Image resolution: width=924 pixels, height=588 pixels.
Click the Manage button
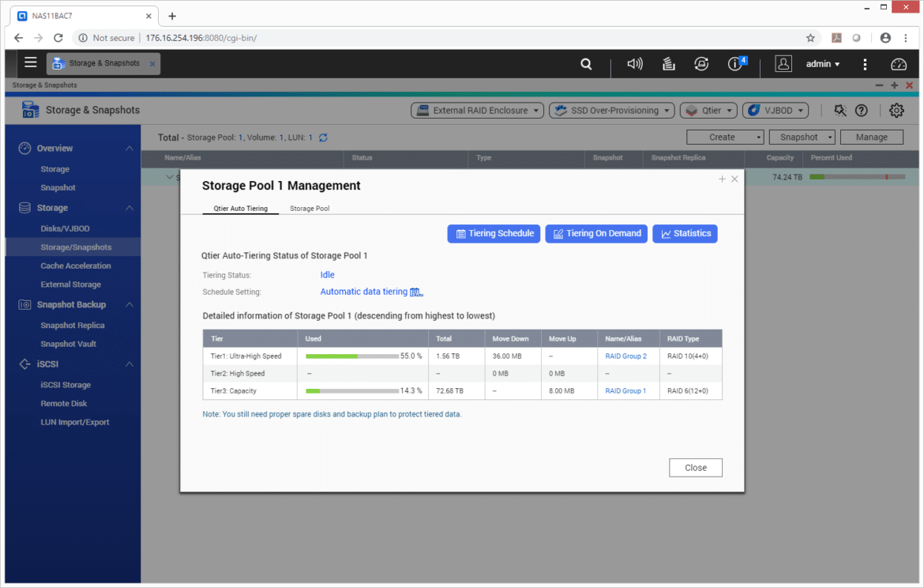(x=872, y=137)
